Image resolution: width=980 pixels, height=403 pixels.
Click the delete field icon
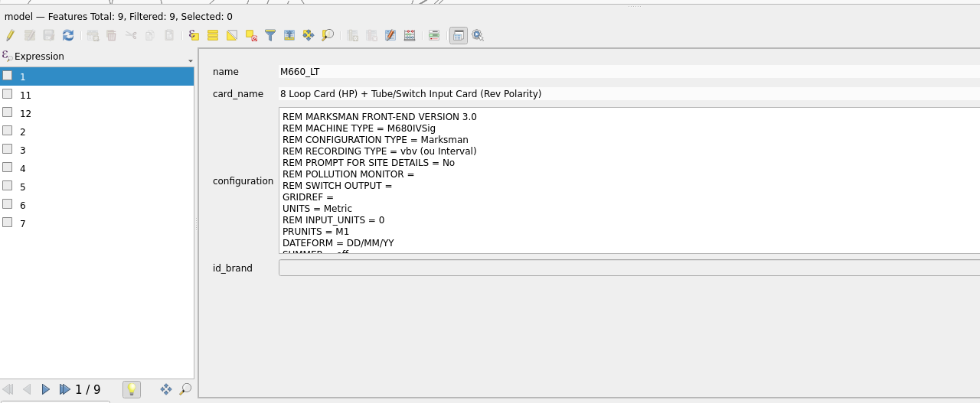coord(371,35)
